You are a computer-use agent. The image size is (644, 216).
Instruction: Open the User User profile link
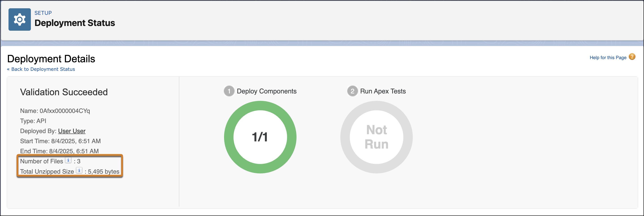click(72, 131)
